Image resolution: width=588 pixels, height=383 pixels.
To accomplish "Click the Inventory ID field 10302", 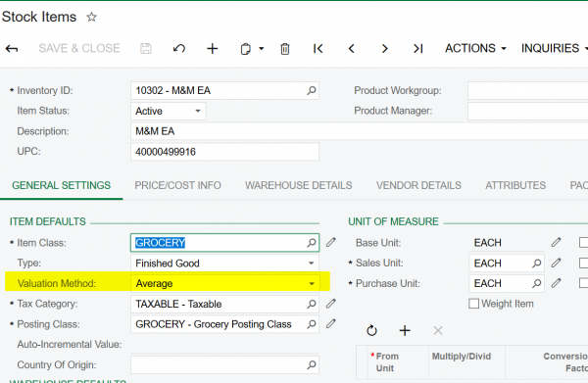I will [225, 91].
